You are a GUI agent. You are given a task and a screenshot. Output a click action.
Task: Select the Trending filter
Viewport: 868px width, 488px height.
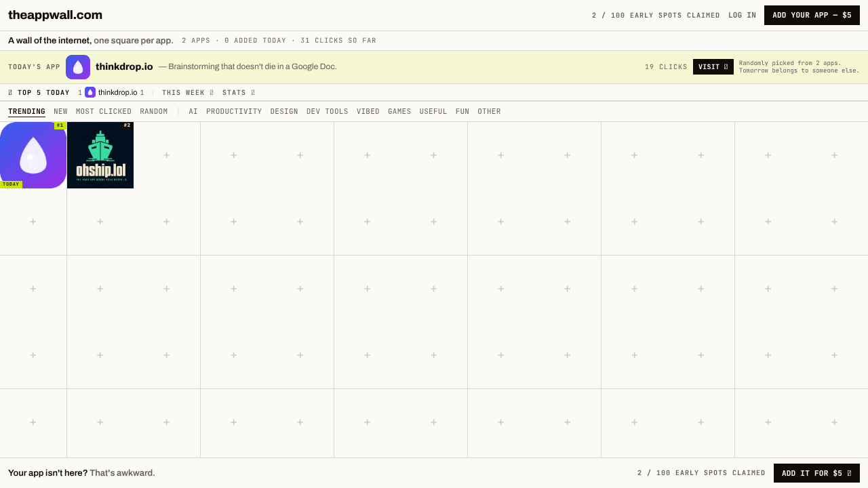26,111
